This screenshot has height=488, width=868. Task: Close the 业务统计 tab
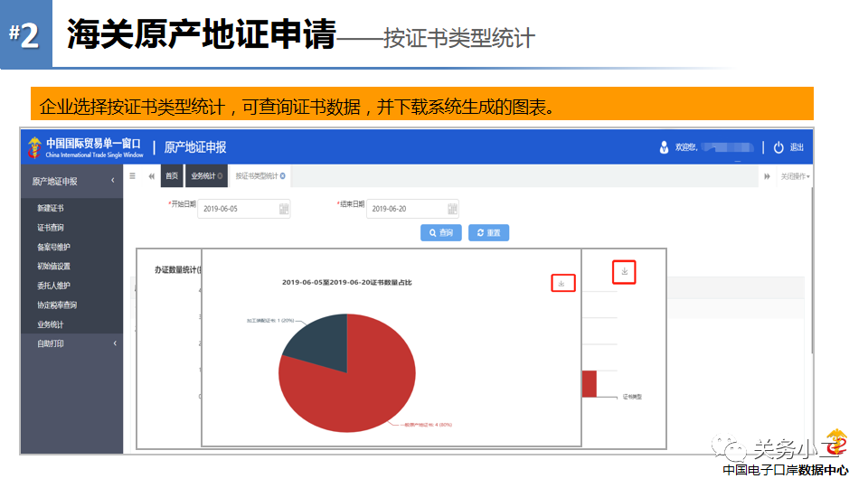(220, 176)
